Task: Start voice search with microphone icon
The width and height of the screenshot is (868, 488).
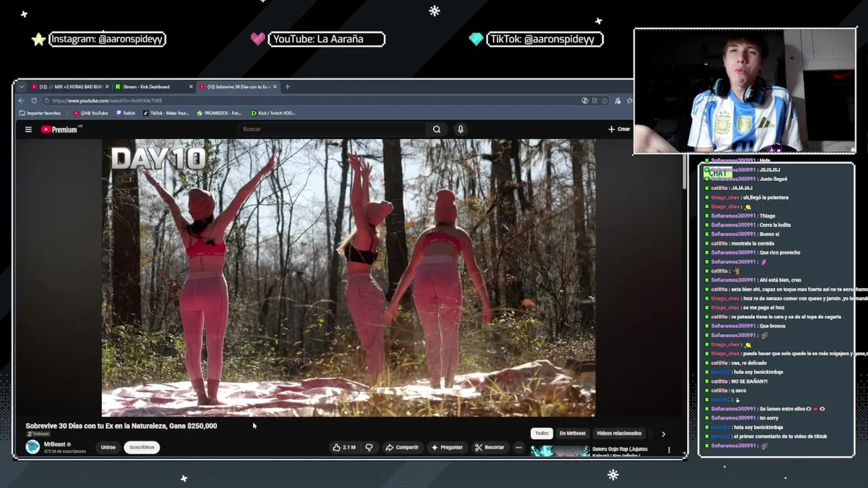Action: 460,129
